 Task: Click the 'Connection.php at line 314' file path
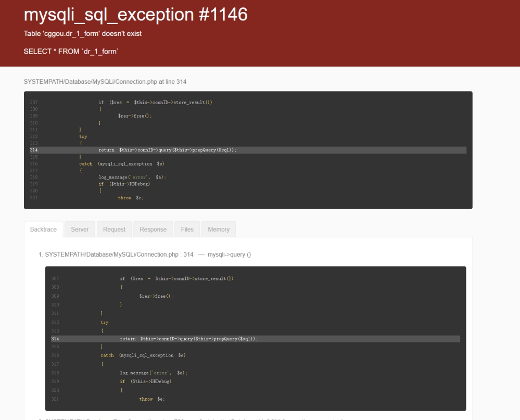point(105,82)
